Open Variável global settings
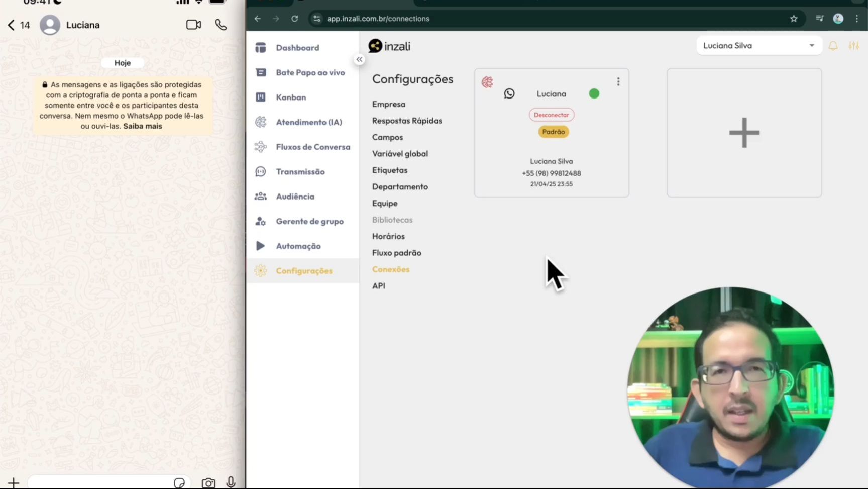This screenshot has width=868, height=489. point(400,154)
